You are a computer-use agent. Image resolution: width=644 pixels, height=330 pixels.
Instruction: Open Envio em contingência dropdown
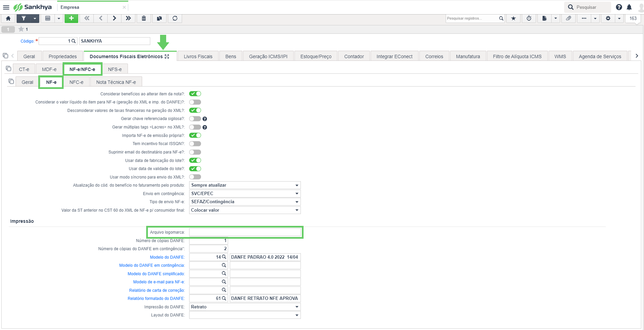(x=245, y=193)
